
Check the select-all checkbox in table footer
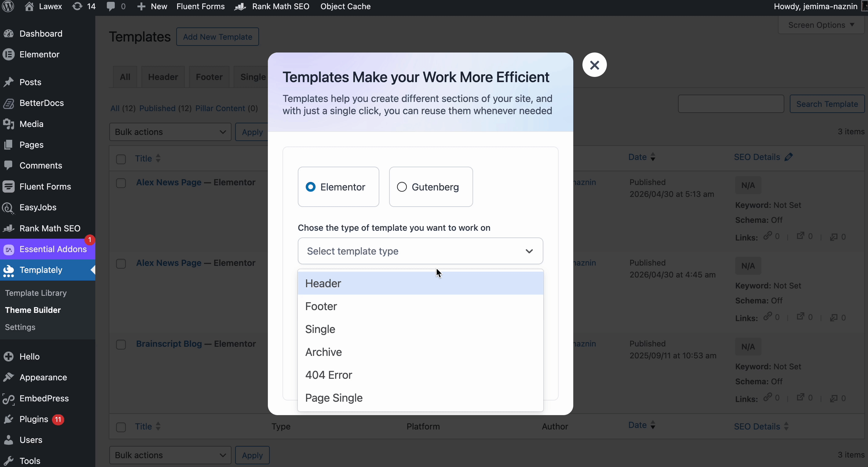121,427
